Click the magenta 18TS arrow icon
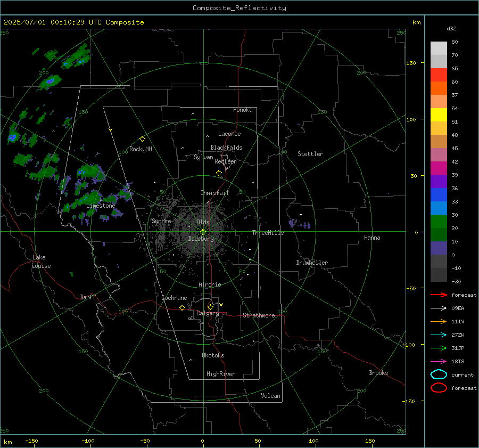Image resolution: width=479 pixels, height=448 pixels. click(439, 362)
